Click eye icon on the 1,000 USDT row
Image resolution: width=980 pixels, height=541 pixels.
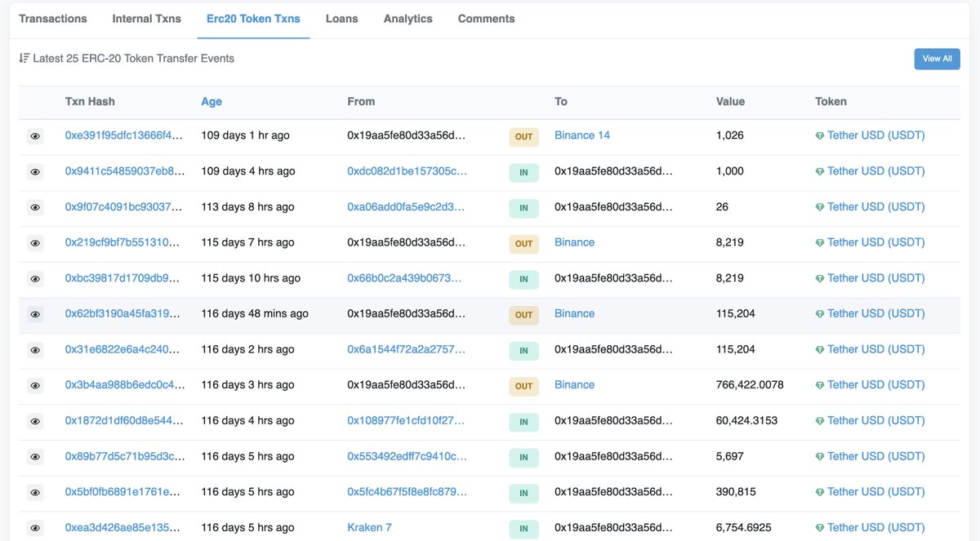point(35,172)
